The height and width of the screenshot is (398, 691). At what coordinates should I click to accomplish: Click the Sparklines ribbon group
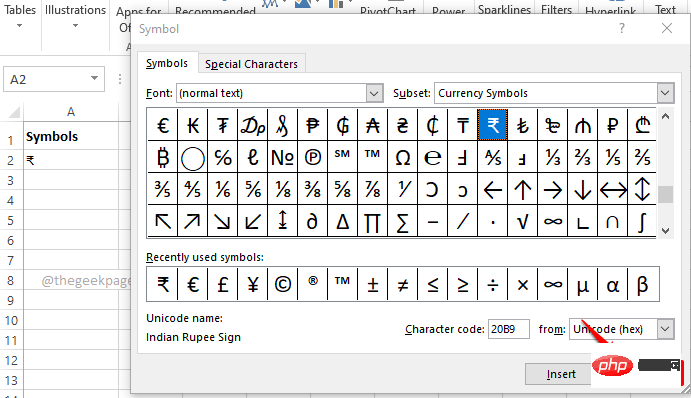pyautogui.click(x=504, y=10)
